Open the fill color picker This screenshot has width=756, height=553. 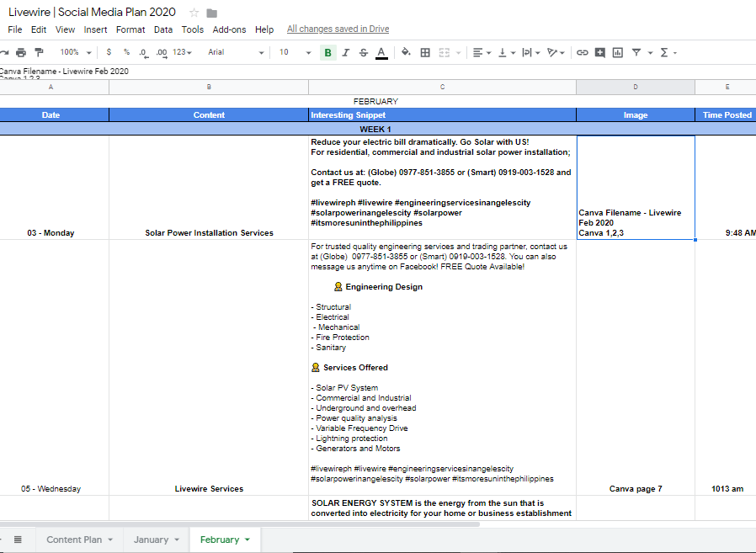click(x=406, y=52)
